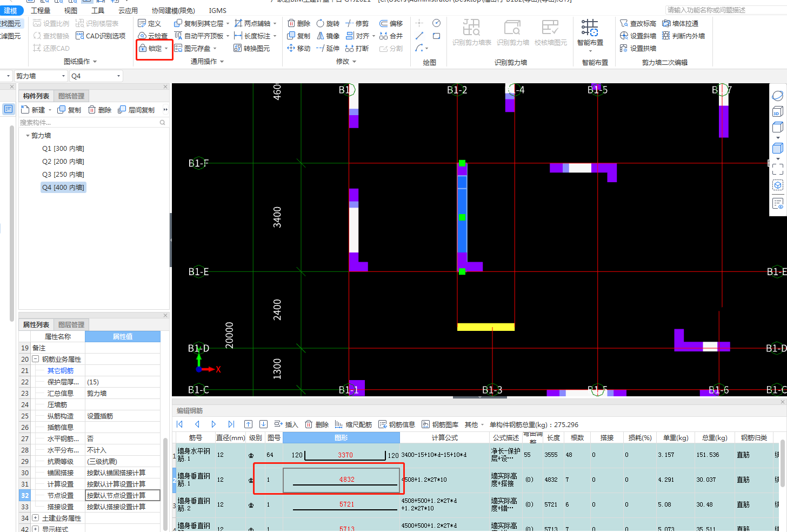Select the line drawing tool
The height and width of the screenshot is (532, 787).
tap(419, 36)
